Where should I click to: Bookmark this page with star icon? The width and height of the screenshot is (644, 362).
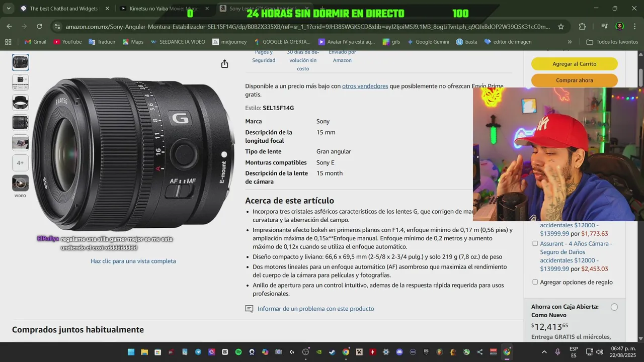(x=561, y=26)
